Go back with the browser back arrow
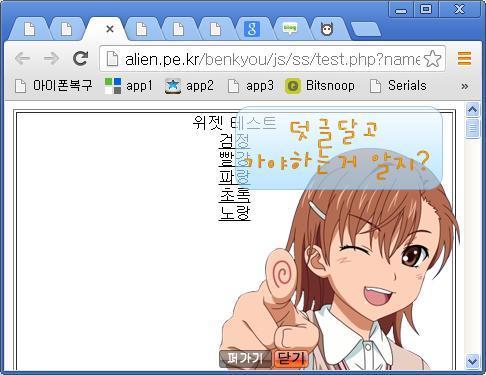 (23, 59)
